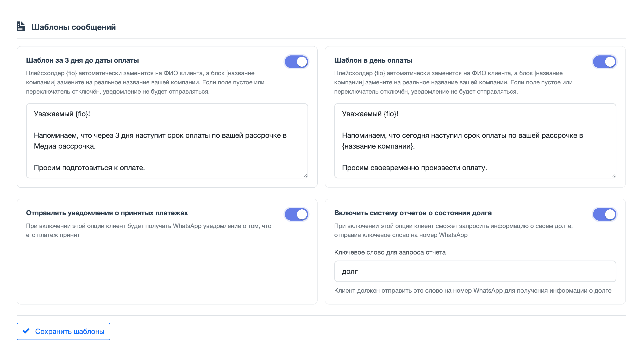Click the checkmark icon in the save button
642x364 pixels.
[26, 331]
